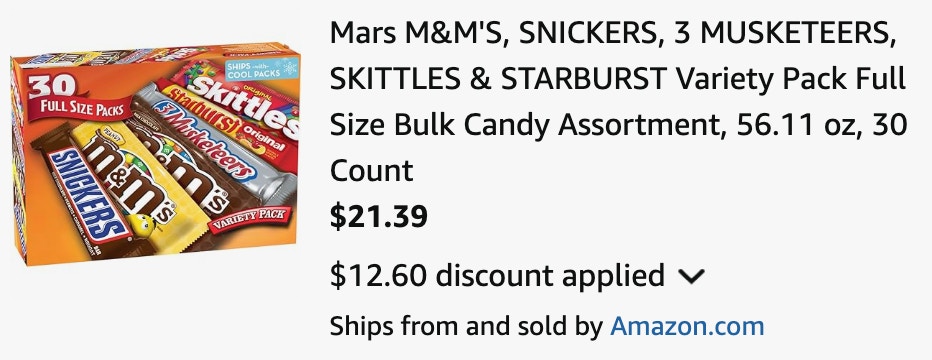This screenshot has height=360, width=932.
Task: Click the "Ships with Cool Packs" badge
Action: (262, 68)
